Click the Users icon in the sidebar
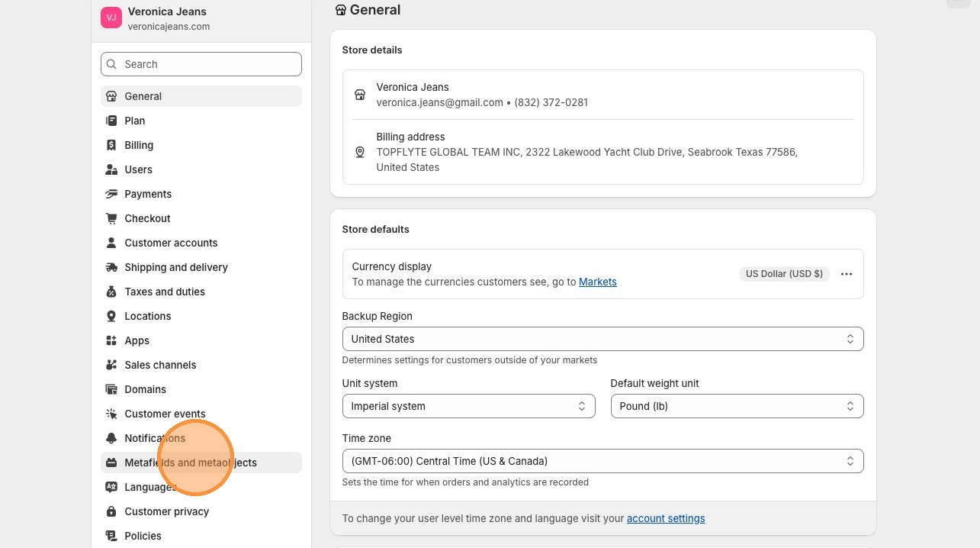 [111, 169]
